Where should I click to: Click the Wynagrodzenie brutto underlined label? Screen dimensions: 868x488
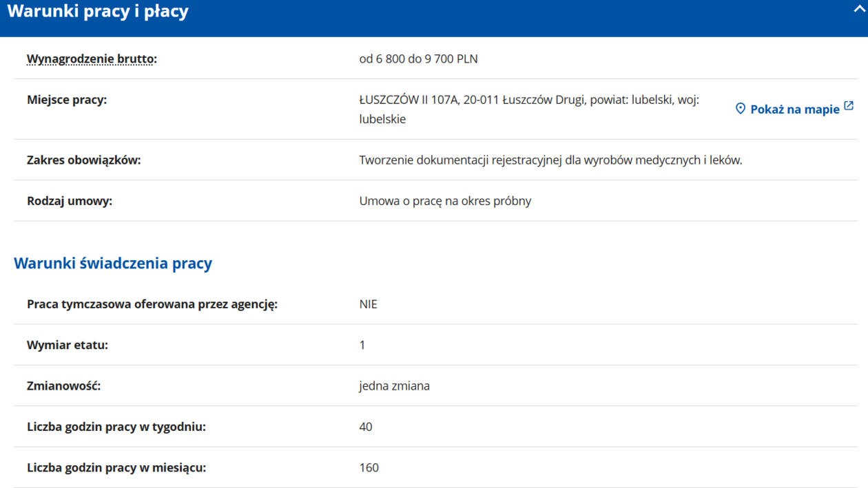pyautogui.click(x=92, y=59)
